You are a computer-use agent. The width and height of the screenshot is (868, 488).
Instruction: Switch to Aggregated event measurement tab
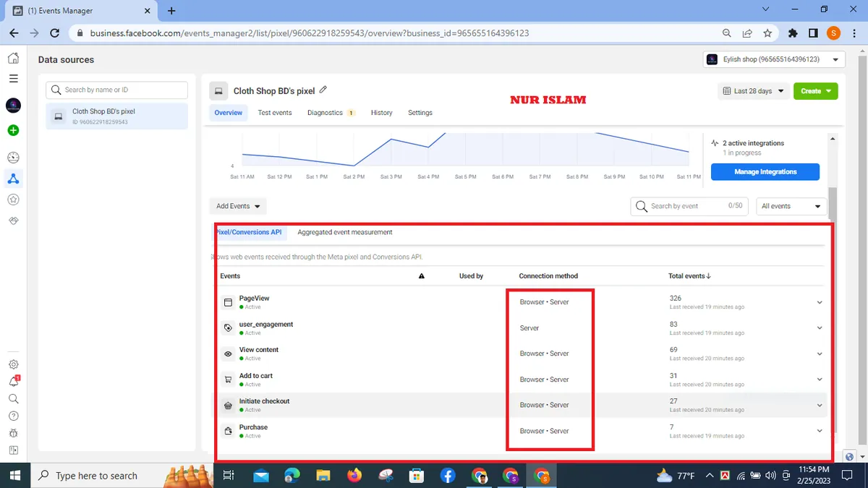coord(345,232)
